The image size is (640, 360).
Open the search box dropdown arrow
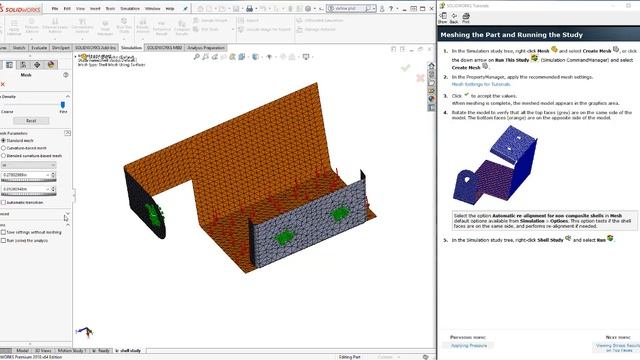point(374,9)
